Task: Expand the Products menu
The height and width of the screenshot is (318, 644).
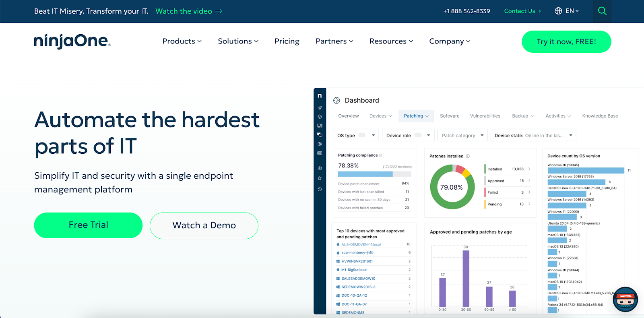Action: pyautogui.click(x=182, y=41)
